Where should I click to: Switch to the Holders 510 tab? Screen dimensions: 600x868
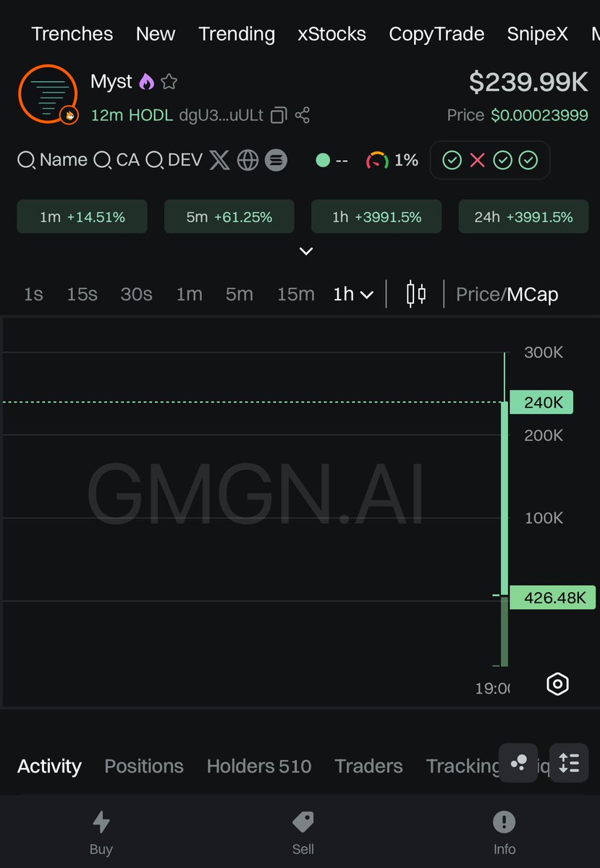click(x=259, y=766)
